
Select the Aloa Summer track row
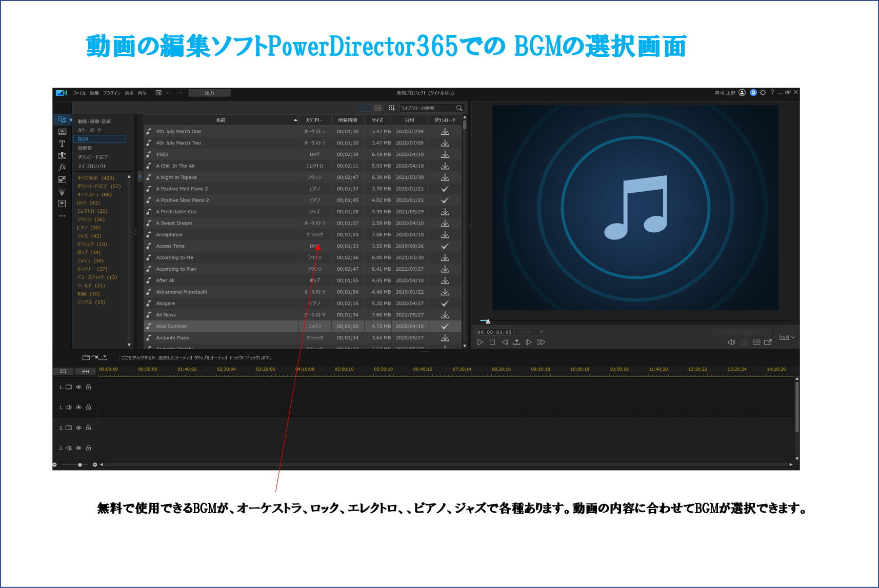tap(303, 326)
